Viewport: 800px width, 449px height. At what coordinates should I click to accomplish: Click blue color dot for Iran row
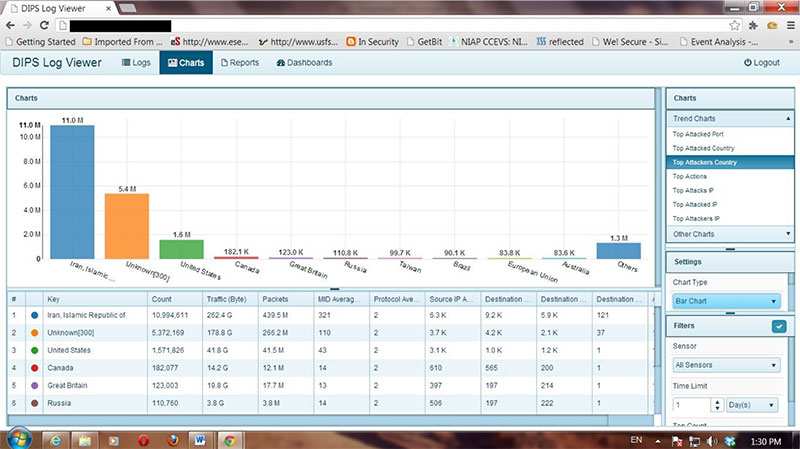point(35,315)
